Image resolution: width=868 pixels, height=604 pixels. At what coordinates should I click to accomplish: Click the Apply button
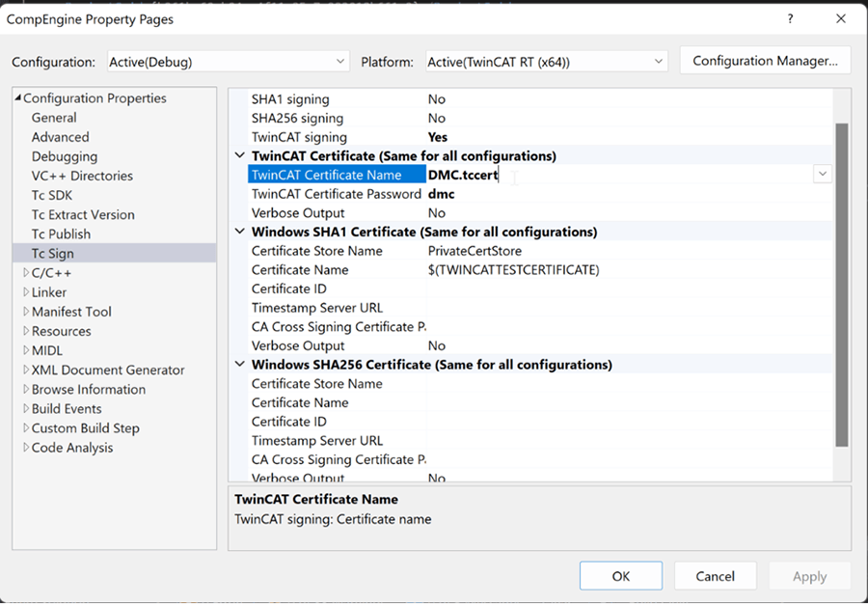pos(809,576)
